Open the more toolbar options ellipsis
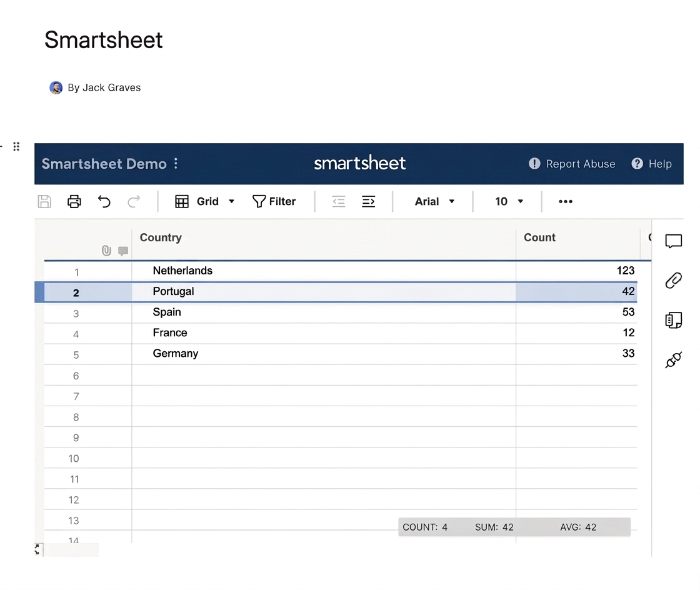The width and height of the screenshot is (700, 590). pos(566,202)
